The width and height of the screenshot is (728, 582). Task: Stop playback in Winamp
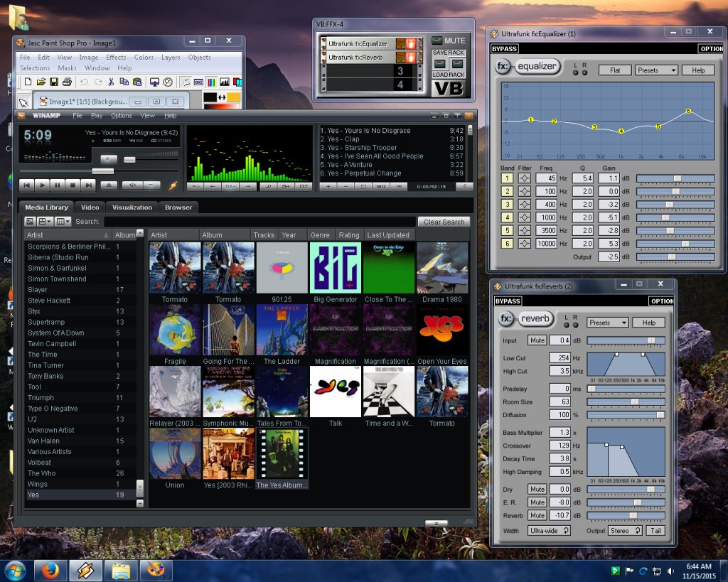point(73,185)
